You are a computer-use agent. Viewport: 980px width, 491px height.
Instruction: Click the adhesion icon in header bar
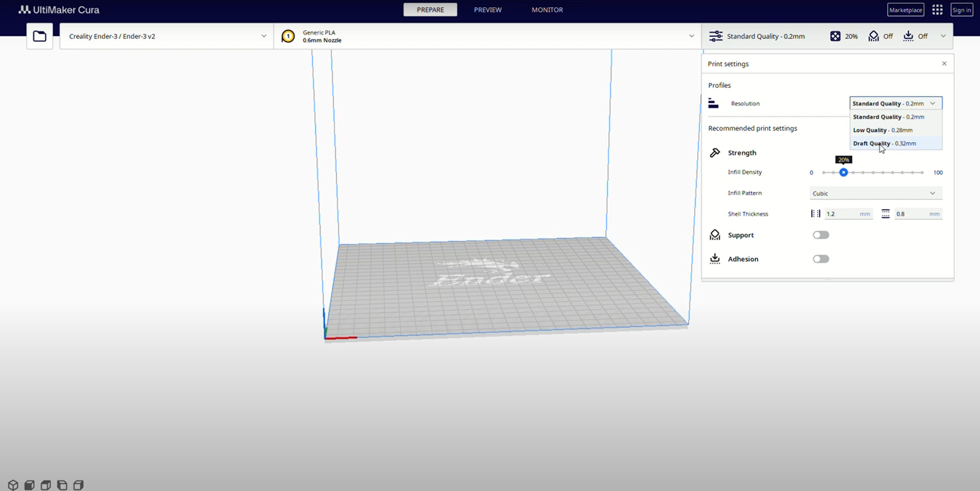click(x=908, y=36)
